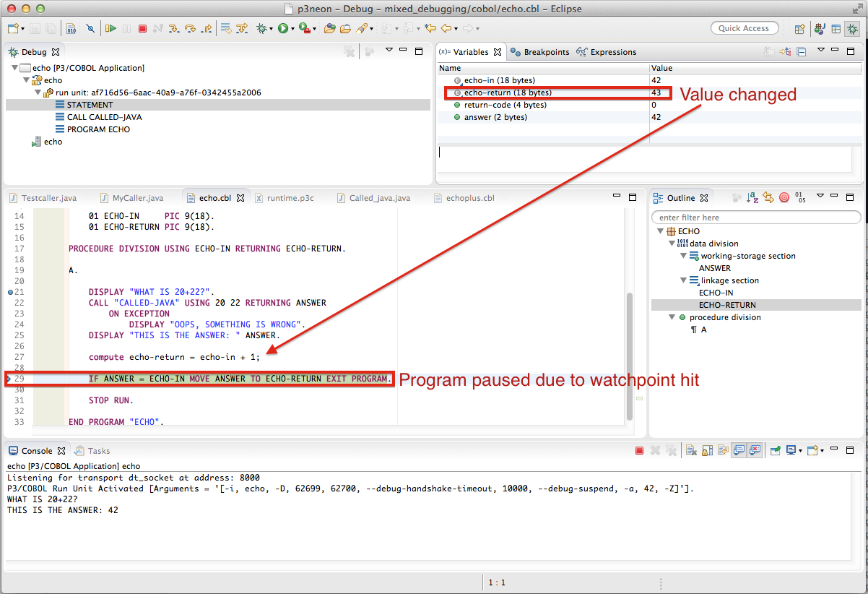Open the New wizard dropdown arrow
This screenshot has height=594, width=868.
pos(22,30)
